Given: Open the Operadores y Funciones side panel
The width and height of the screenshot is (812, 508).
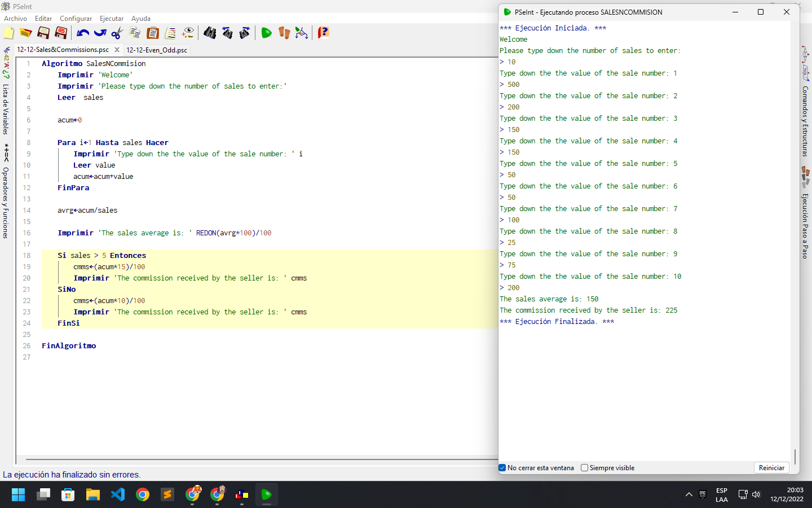Looking at the screenshot, I should (x=6, y=191).
